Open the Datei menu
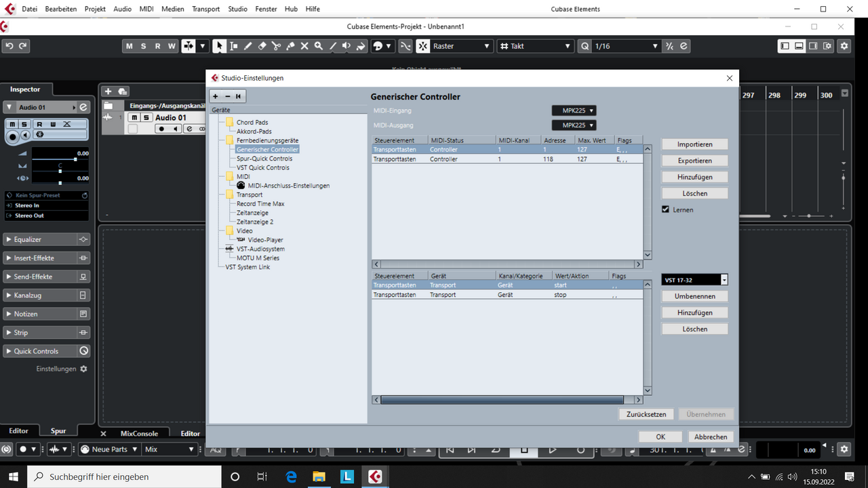 tap(30, 9)
